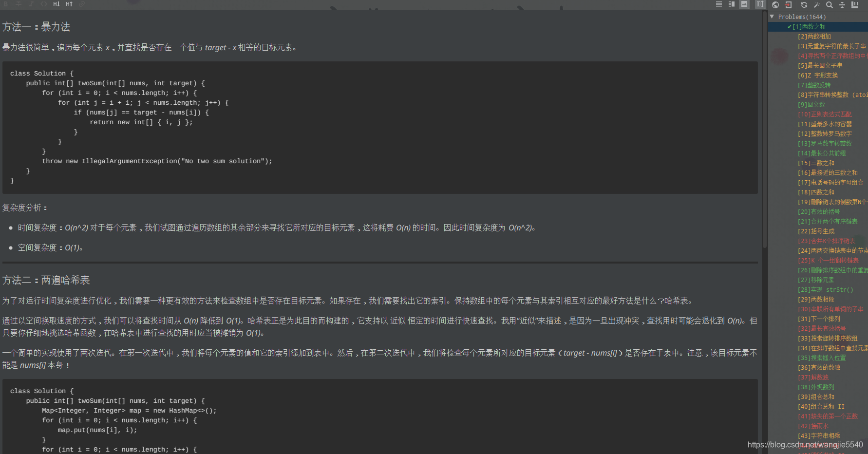Select problem [6]Z 字形变换

pos(818,76)
